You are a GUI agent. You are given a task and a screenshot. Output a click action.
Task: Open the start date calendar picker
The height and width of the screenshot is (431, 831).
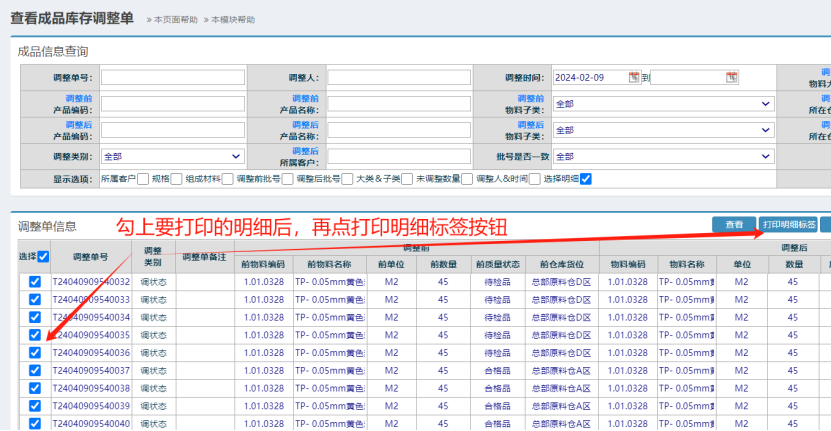(634, 77)
